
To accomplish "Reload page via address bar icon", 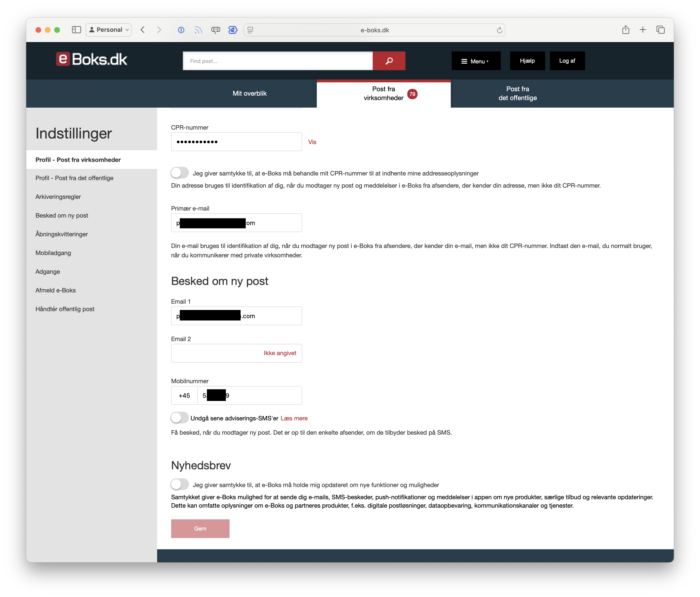I will [x=499, y=30].
